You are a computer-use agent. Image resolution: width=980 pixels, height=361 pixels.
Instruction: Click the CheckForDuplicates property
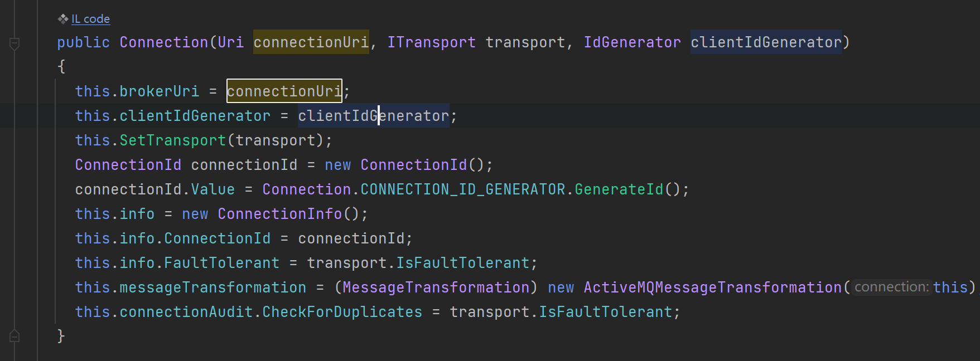[342, 312]
